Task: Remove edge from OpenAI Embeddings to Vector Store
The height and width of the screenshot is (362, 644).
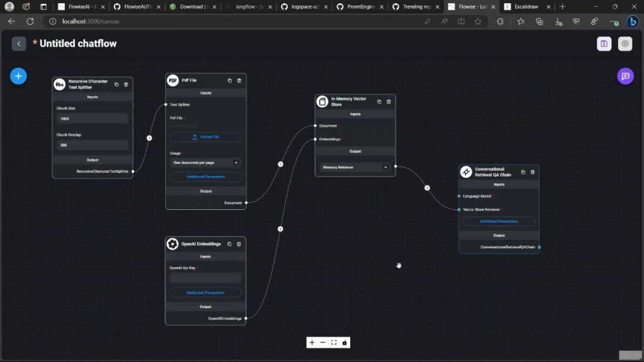Action: pyautogui.click(x=280, y=229)
